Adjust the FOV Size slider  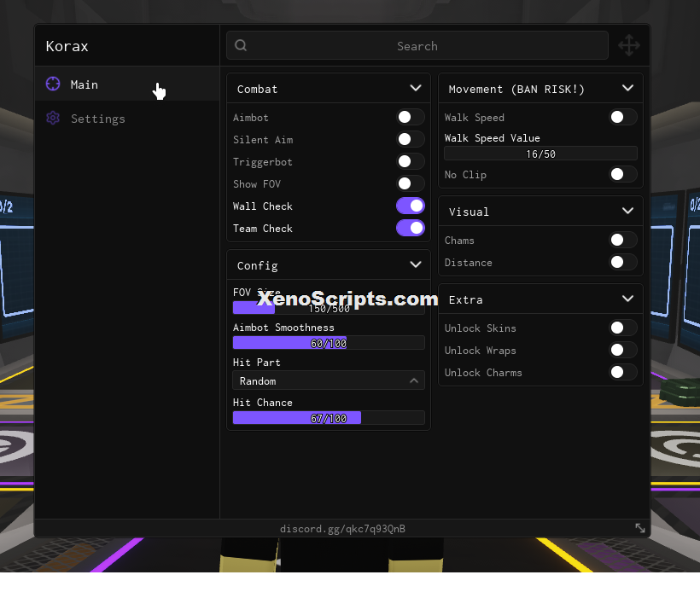329,308
